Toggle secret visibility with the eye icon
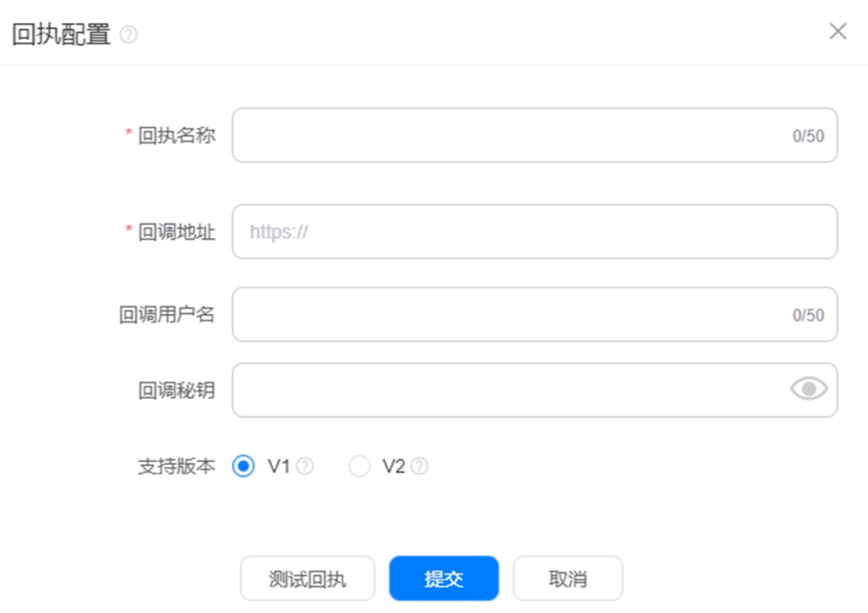Viewport: 868px width, 613px height. [x=809, y=389]
